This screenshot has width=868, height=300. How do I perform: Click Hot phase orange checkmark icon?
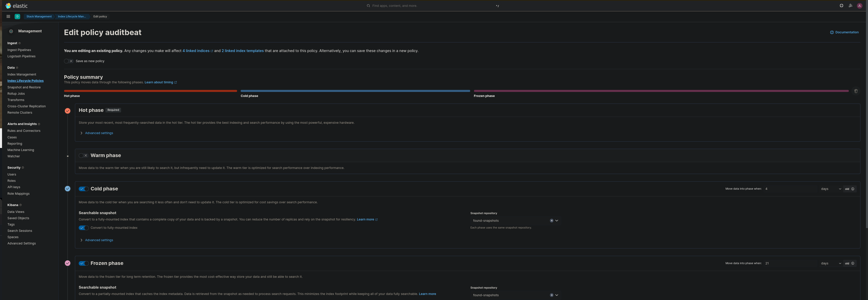pyautogui.click(x=68, y=111)
